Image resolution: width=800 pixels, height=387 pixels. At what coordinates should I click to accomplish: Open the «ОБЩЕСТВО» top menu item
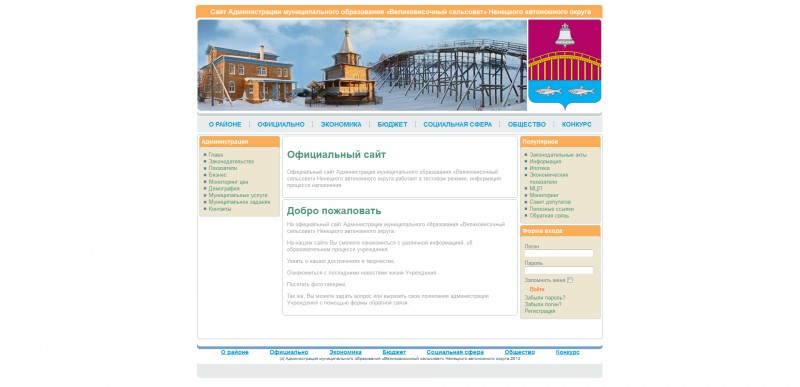tap(527, 124)
